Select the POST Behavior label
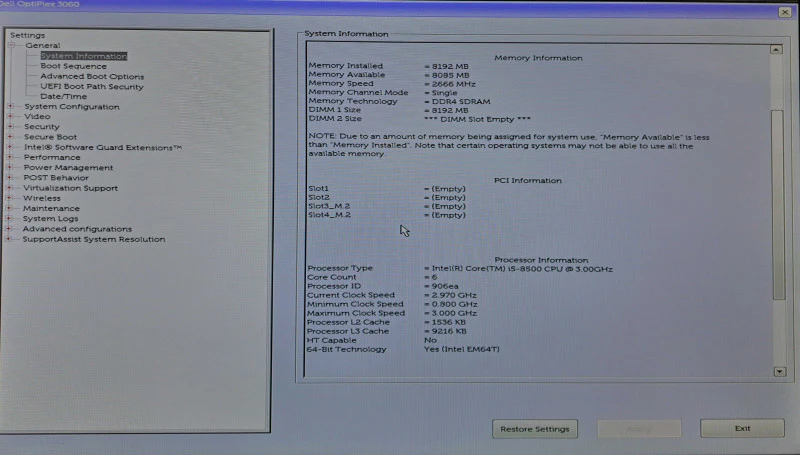This screenshot has width=800, height=455. (56, 178)
